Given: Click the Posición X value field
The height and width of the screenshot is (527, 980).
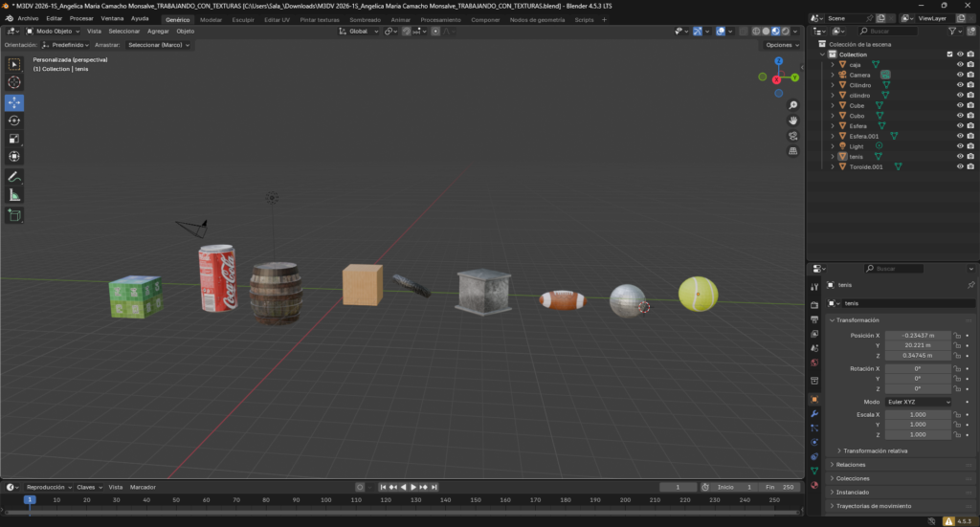Looking at the screenshot, I should [917, 336].
